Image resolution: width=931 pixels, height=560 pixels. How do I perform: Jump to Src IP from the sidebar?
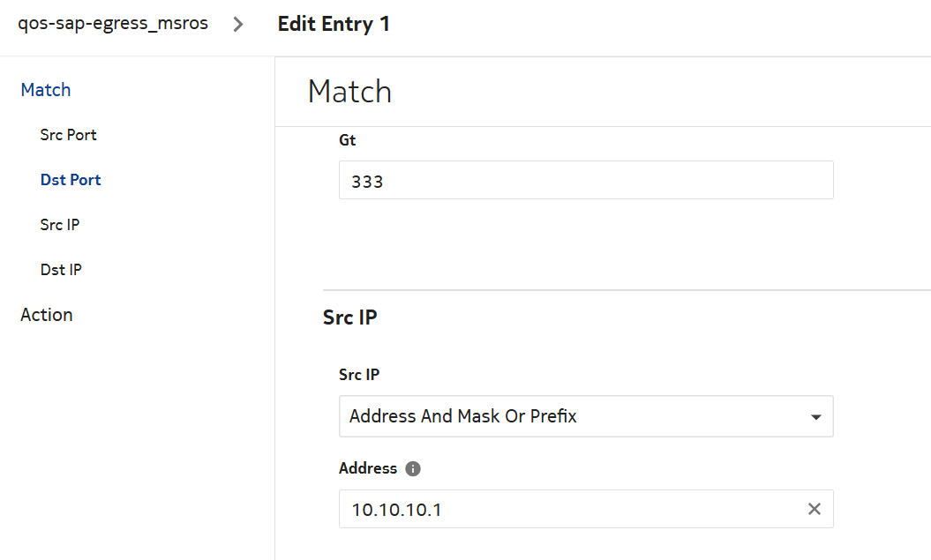pyautogui.click(x=60, y=225)
